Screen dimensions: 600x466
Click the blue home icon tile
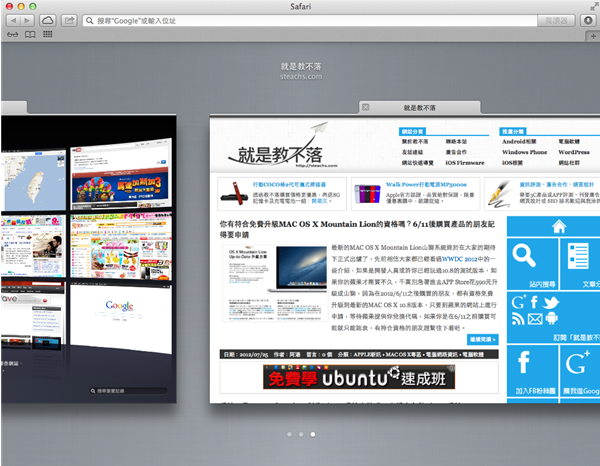tap(559, 226)
